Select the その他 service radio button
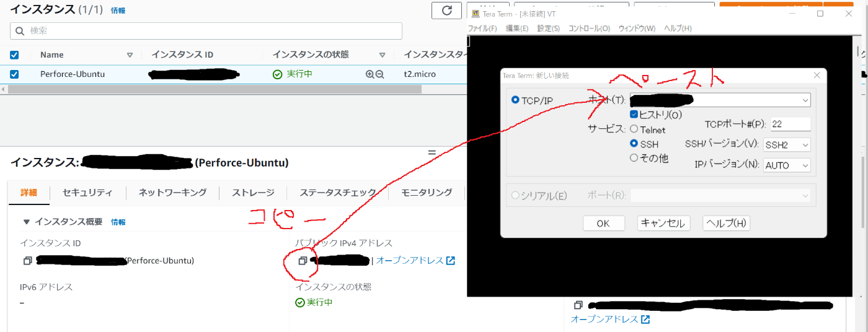868x332 pixels. click(634, 158)
